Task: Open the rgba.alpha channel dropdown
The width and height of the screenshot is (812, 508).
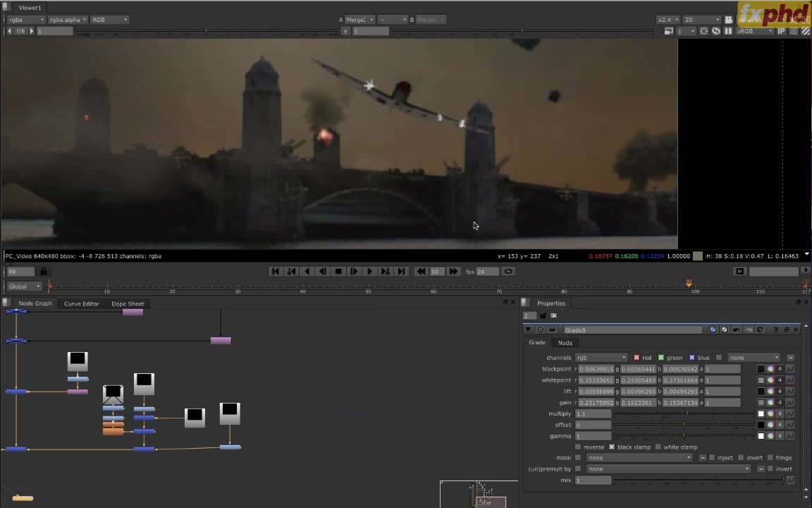Action: 68,20
